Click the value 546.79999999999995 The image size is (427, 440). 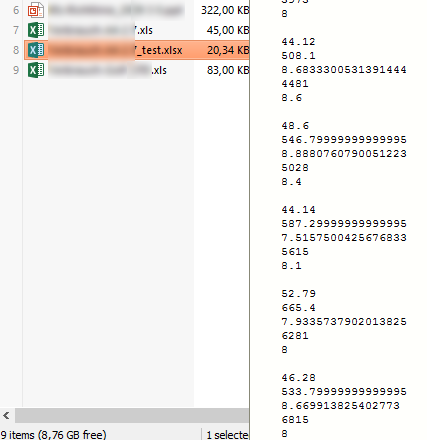coord(344,140)
